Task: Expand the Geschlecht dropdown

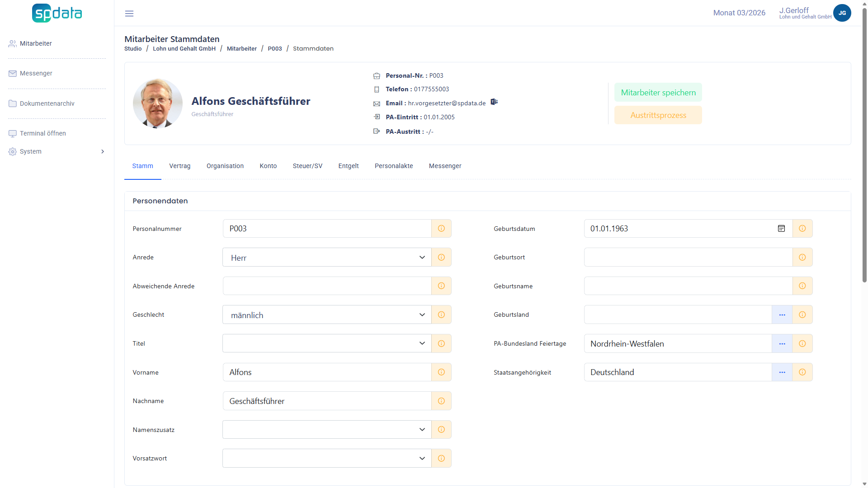Action: point(327,315)
